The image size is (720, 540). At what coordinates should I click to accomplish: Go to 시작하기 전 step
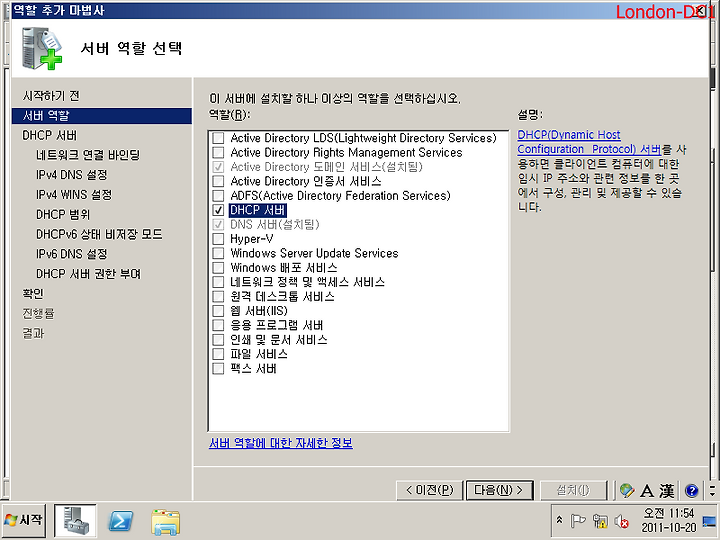coord(51,96)
